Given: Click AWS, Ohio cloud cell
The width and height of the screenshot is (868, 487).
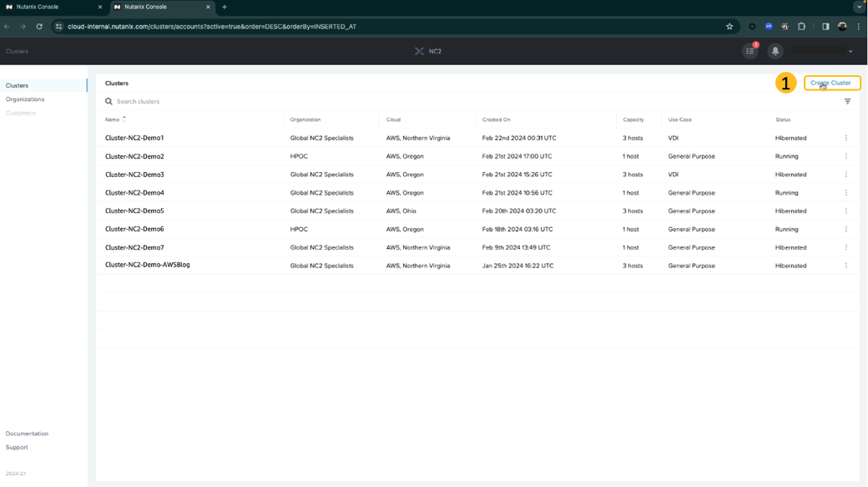Looking at the screenshot, I should 401,211.
